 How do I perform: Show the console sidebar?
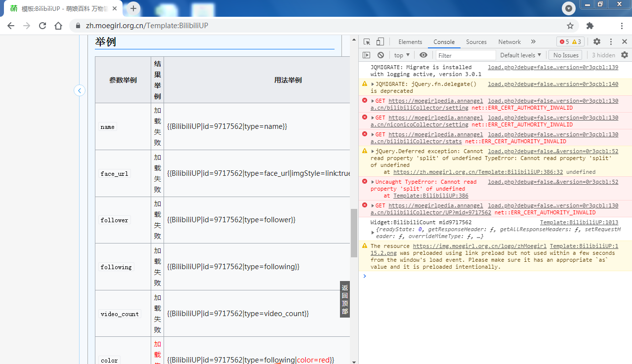pyautogui.click(x=366, y=55)
